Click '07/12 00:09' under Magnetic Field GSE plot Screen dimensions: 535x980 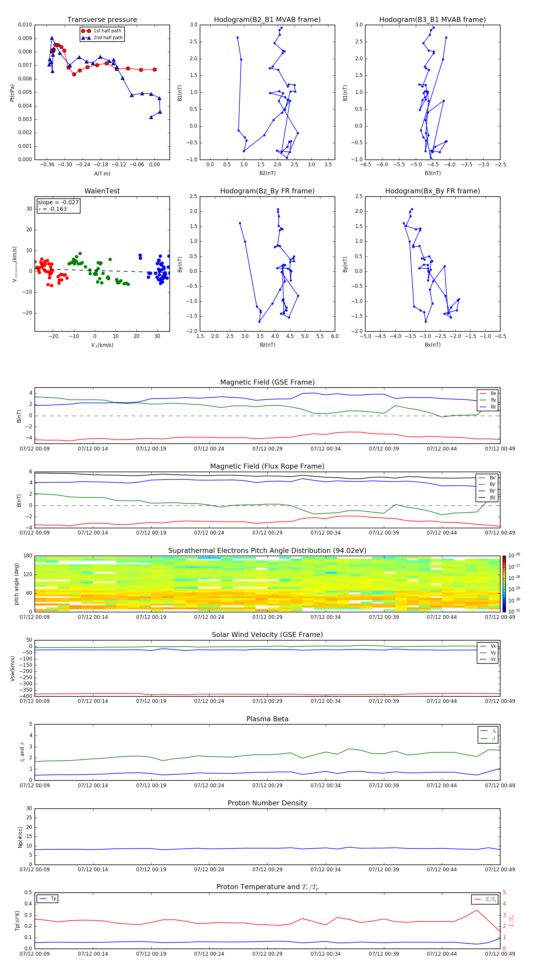[x=35, y=449]
